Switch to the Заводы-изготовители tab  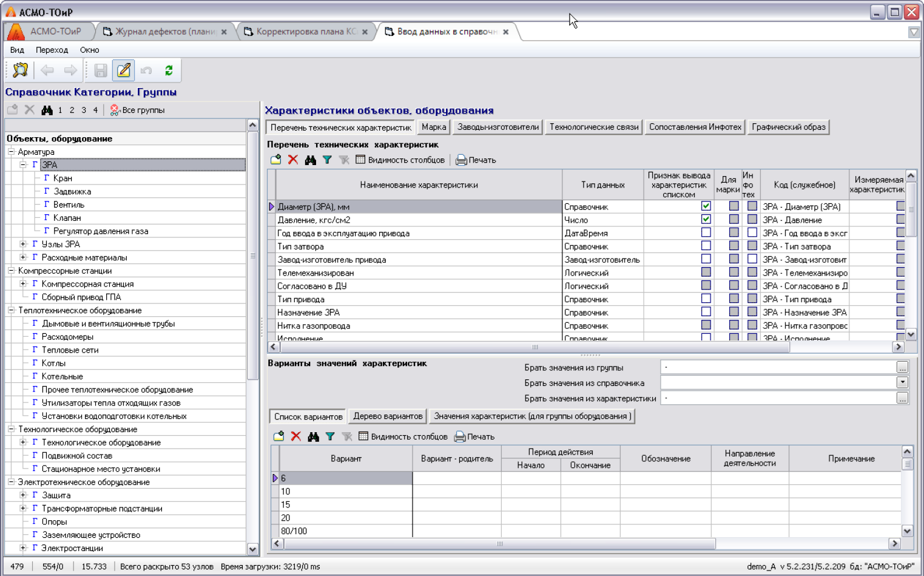click(x=498, y=127)
